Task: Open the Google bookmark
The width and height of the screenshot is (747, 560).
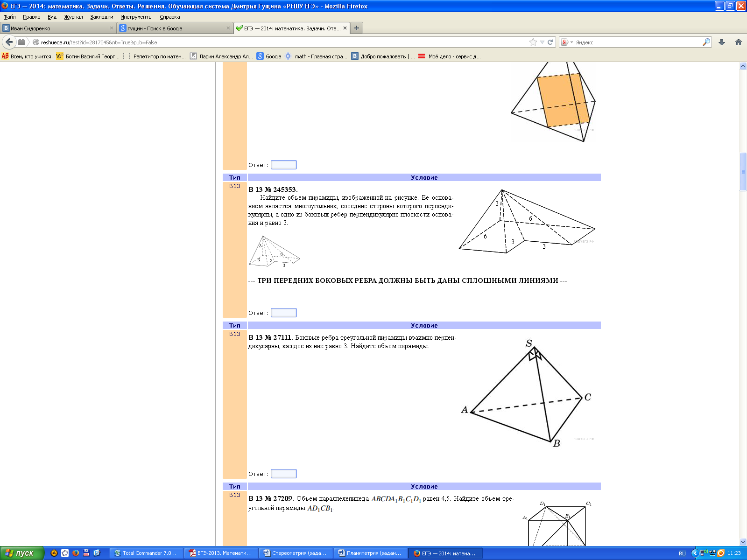Action: 269,56
